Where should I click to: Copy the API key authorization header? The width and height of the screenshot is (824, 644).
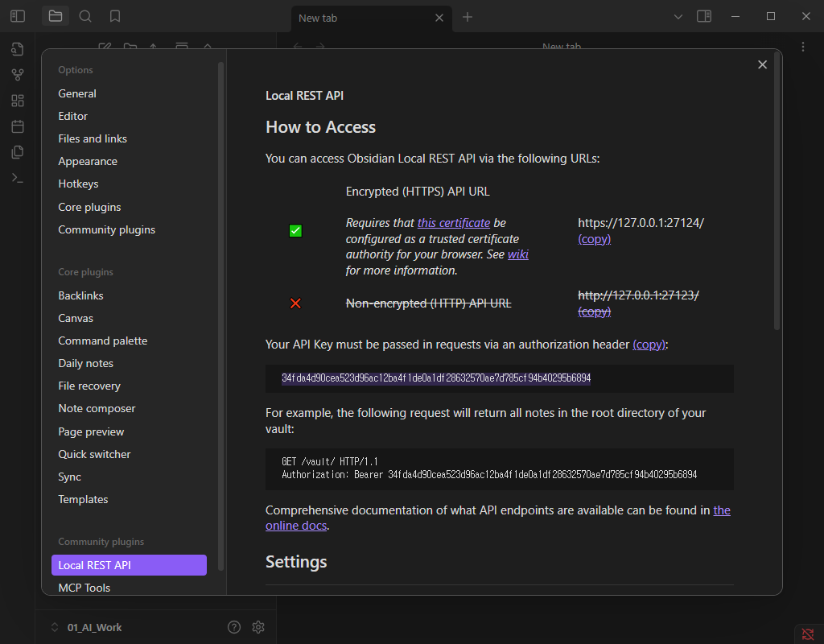[x=649, y=345]
